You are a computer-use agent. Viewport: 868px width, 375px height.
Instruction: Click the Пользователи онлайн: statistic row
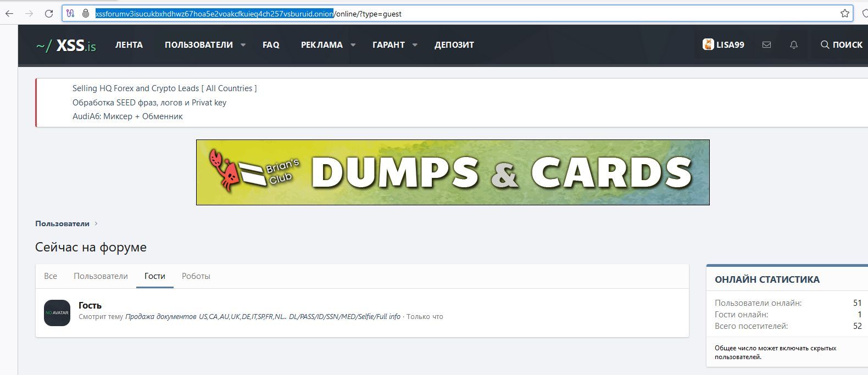(788, 303)
